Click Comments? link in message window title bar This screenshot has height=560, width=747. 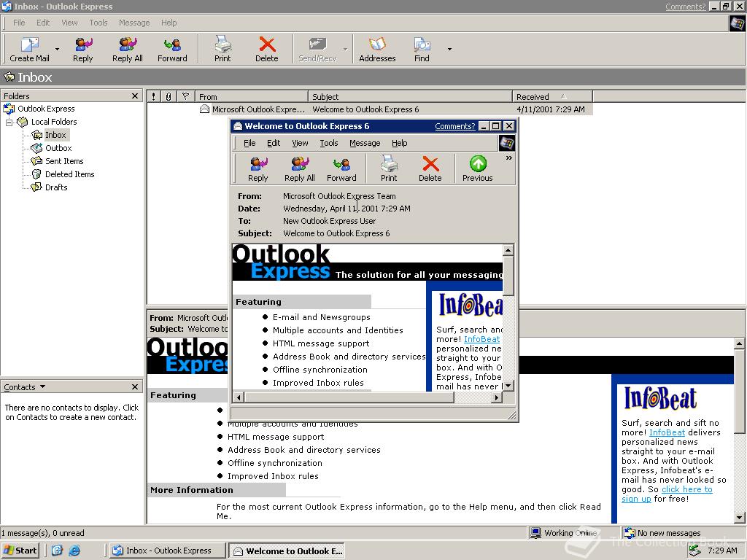[455, 126]
